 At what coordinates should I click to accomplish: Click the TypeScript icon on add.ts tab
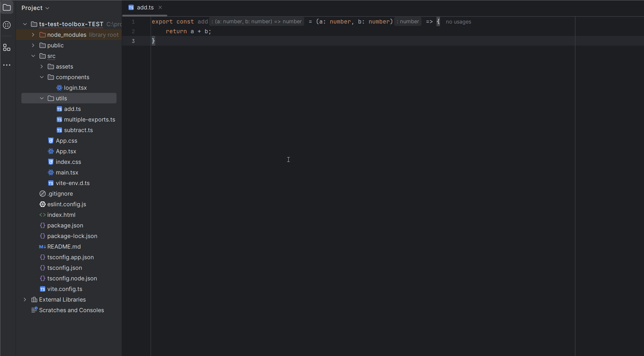click(131, 8)
